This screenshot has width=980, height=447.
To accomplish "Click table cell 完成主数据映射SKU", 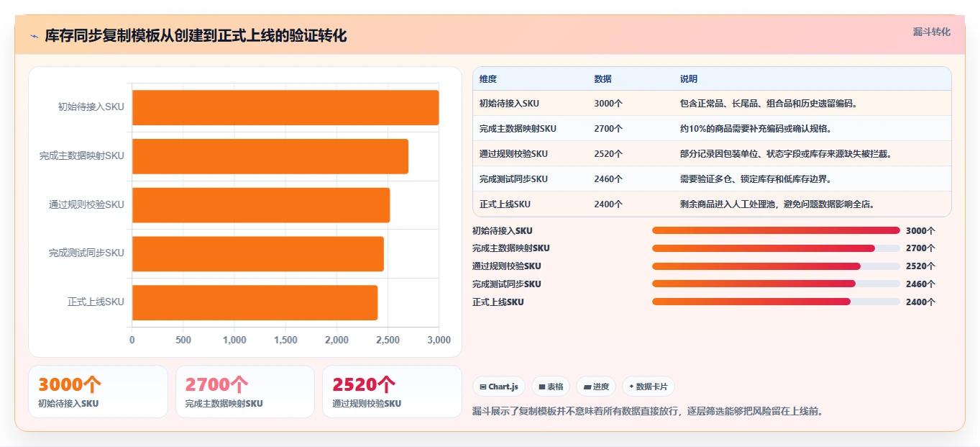I will [518, 129].
